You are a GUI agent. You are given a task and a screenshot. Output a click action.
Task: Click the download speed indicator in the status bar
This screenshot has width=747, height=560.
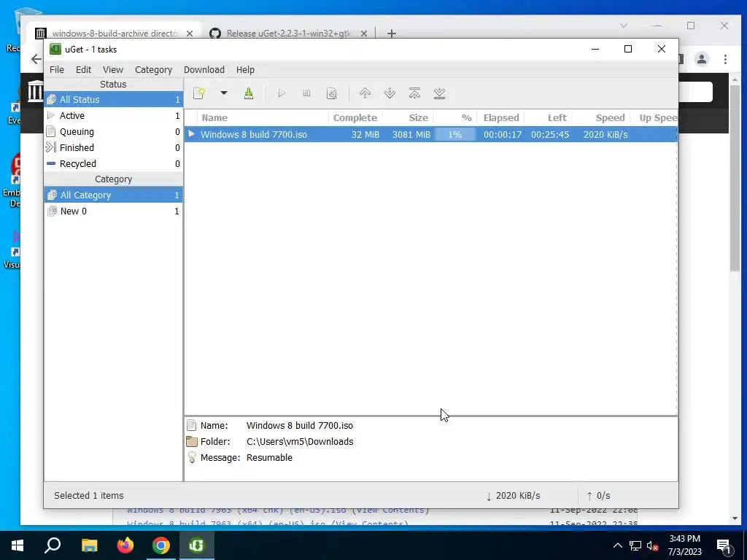[x=513, y=496]
